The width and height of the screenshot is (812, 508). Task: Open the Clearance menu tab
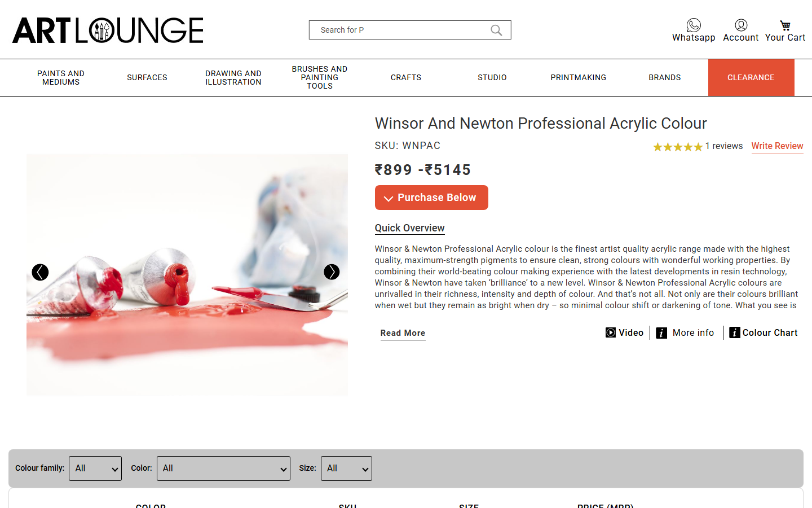click(751, 77)
